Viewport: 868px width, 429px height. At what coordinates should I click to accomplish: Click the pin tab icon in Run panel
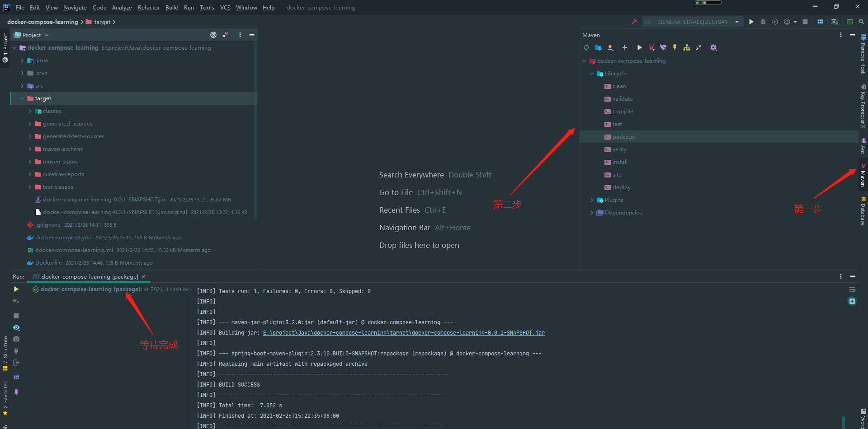[16, 392]
